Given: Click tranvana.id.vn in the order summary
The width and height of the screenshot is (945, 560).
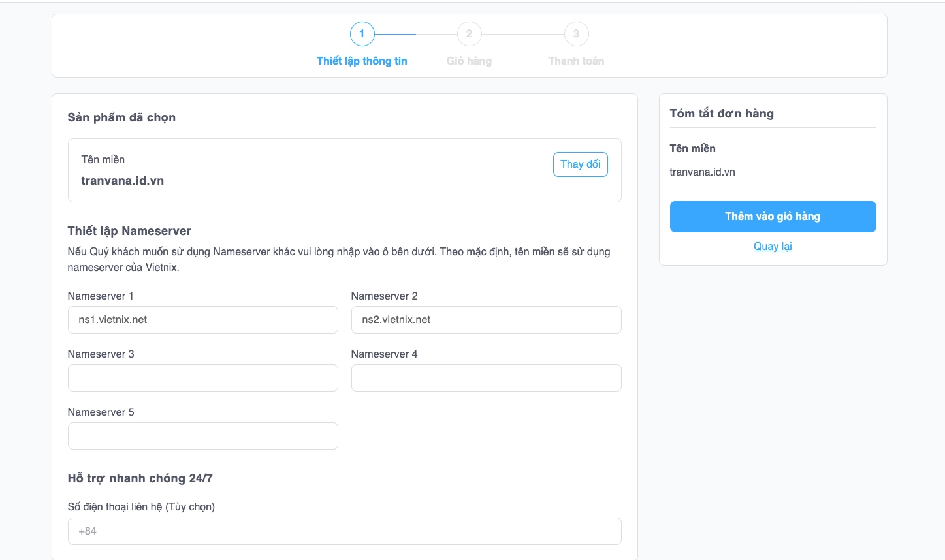Looking at the screenshot, I should pyautogui.click(x=702, y=172).
